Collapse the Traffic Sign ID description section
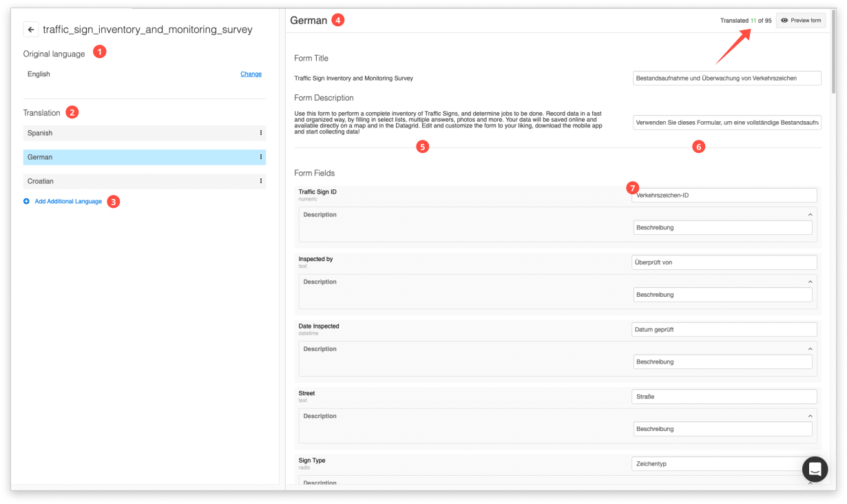The image size is (847, 504). pos(810,214)
